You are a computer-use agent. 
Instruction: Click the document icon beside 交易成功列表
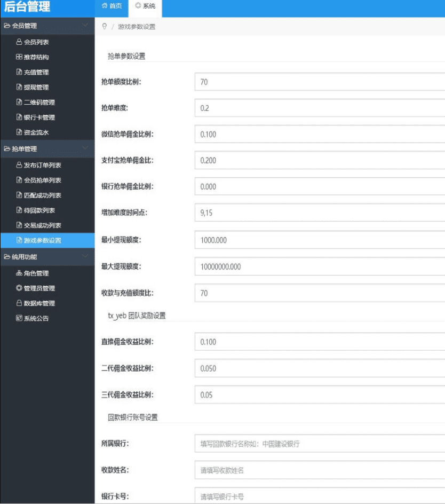(x=19, y=225)
